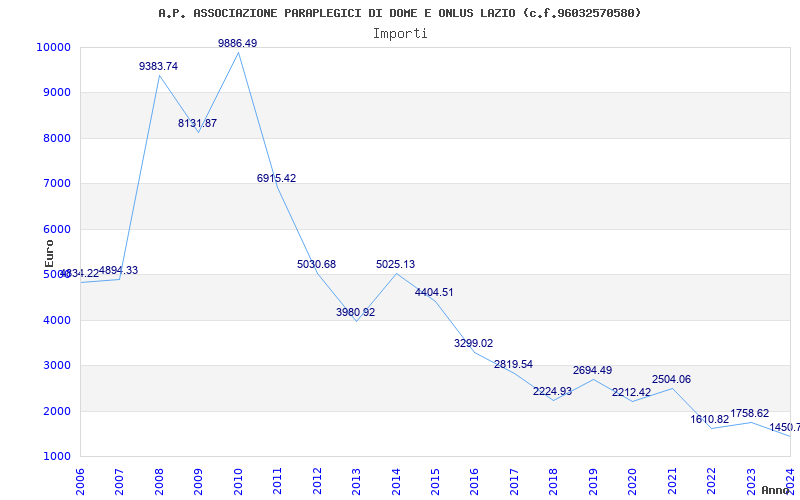Click the data label 6915.42
800x500 pixels.
point(276,179)
